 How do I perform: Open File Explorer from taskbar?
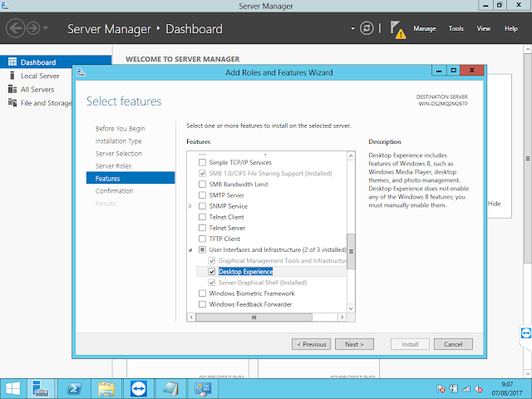(x=106, y=389)
